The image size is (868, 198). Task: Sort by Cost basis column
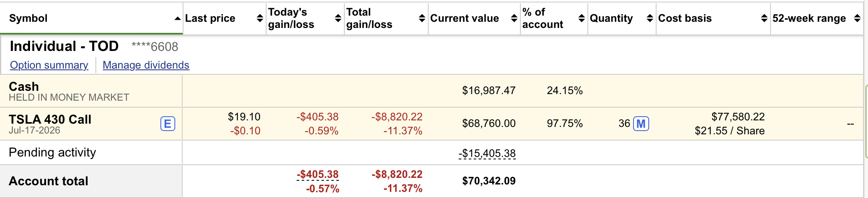point(764,18)
